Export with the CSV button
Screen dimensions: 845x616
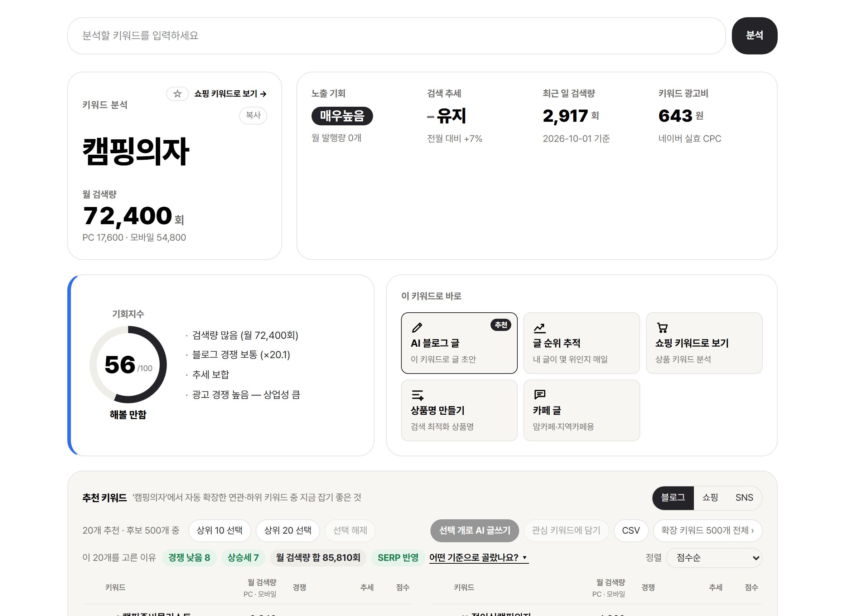[x=631, y=530]
